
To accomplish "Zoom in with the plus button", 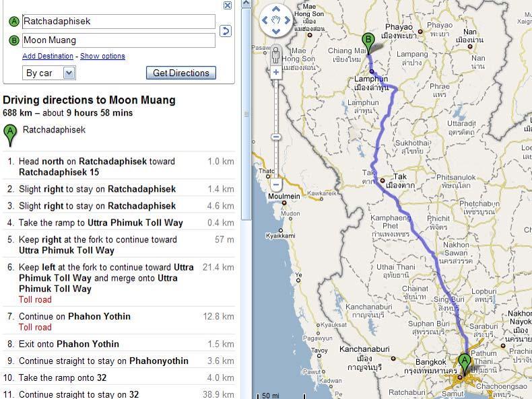I will pos(276,72).
